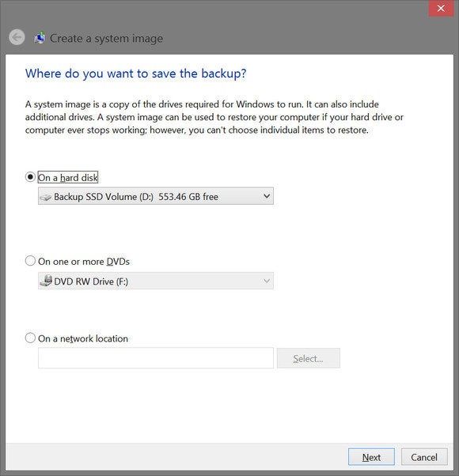This screenshot has width=459, height=476.
Task: Expand the DVD RW Drive (F:) dropdown
Action: [156, 281]
